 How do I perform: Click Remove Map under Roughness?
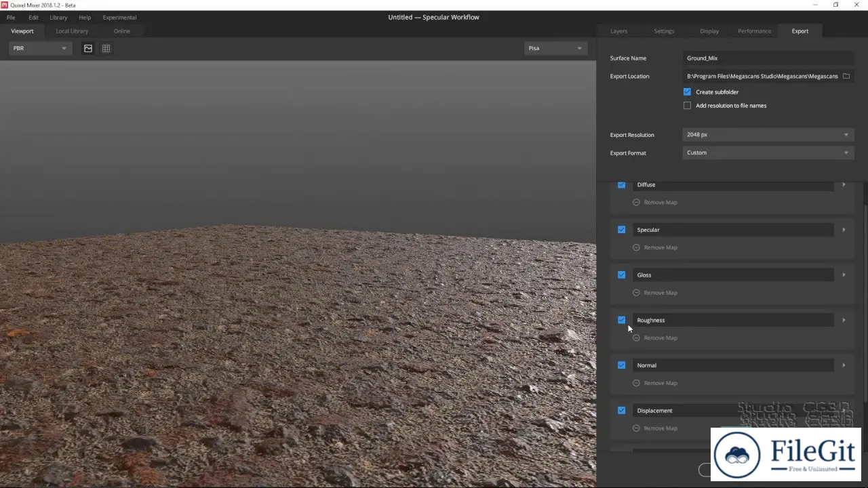660,338
